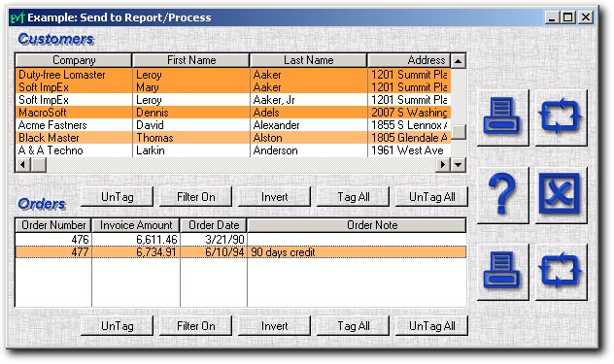The width and height of the screenshot is (614, 364).
Task: Click order date 3/21/90 cell
Action: coord(214,239)
